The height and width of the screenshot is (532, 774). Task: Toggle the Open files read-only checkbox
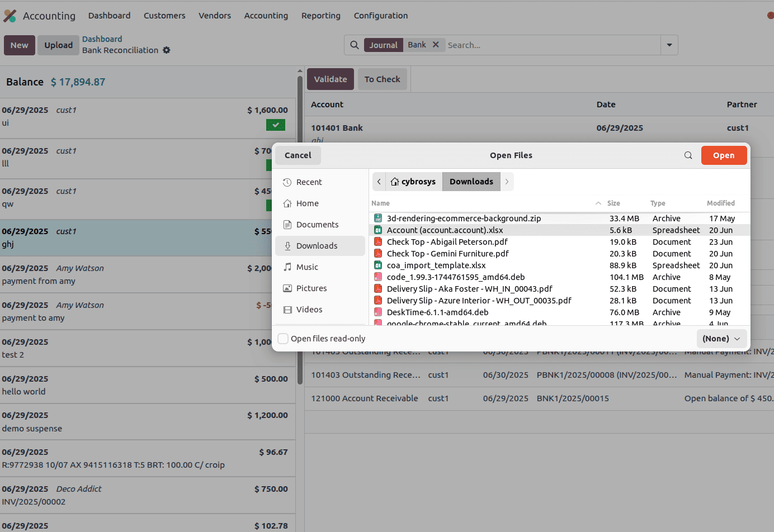(x=284, y=339)
